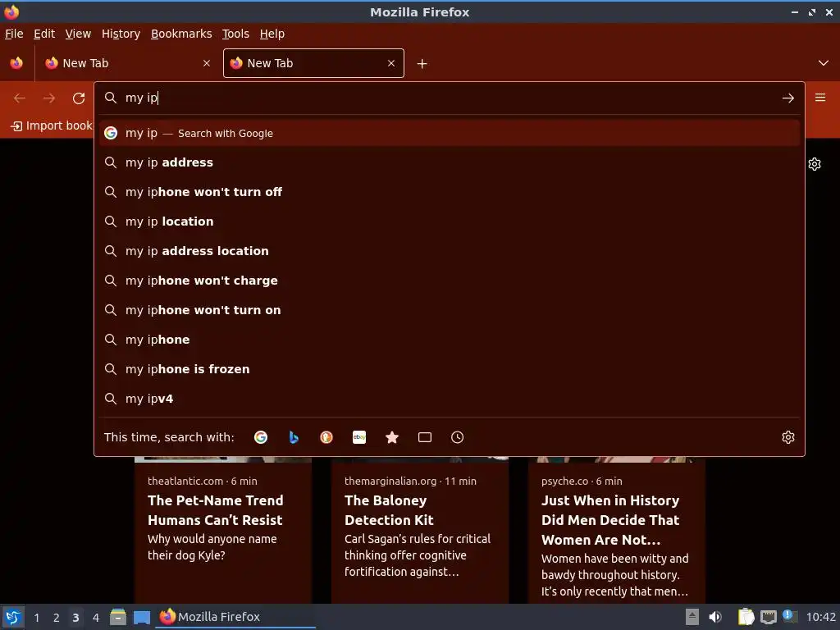Select suggestion 'my iphone won't charge'
Screen dimensions: 840x630
coord(450,281)
